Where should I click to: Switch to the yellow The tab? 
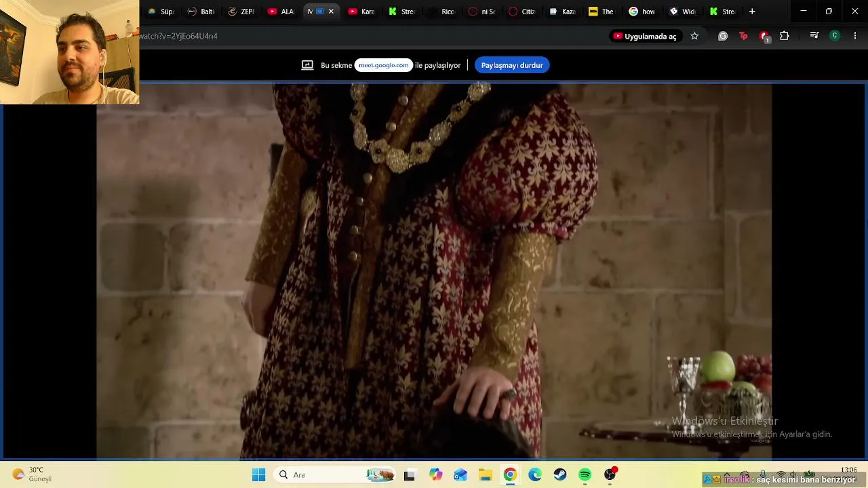tap(602, 12)
